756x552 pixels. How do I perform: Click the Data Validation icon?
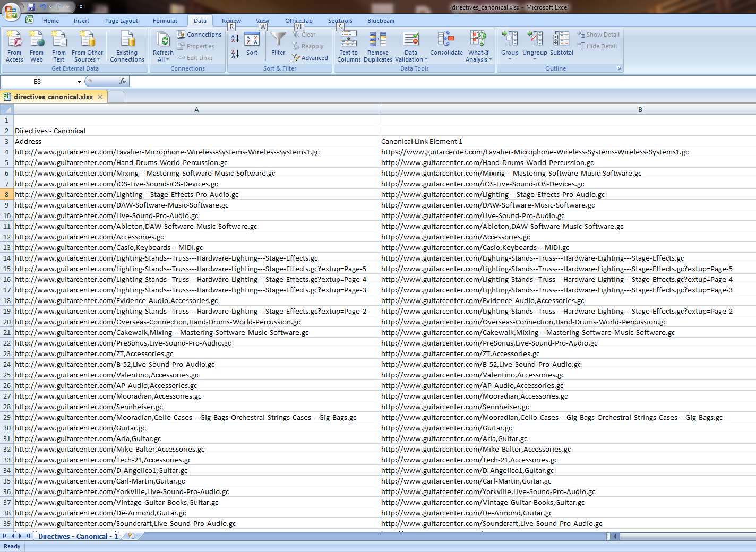point(411,39)
